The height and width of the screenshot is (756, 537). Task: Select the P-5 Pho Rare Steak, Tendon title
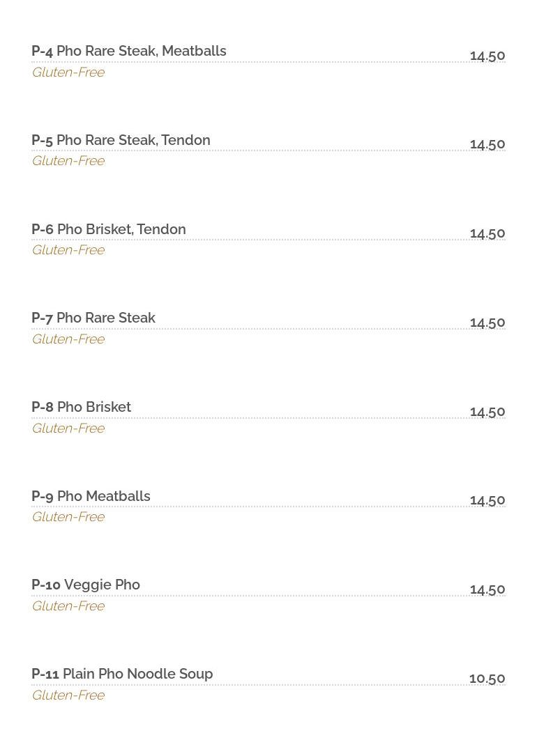pos(121,140)
